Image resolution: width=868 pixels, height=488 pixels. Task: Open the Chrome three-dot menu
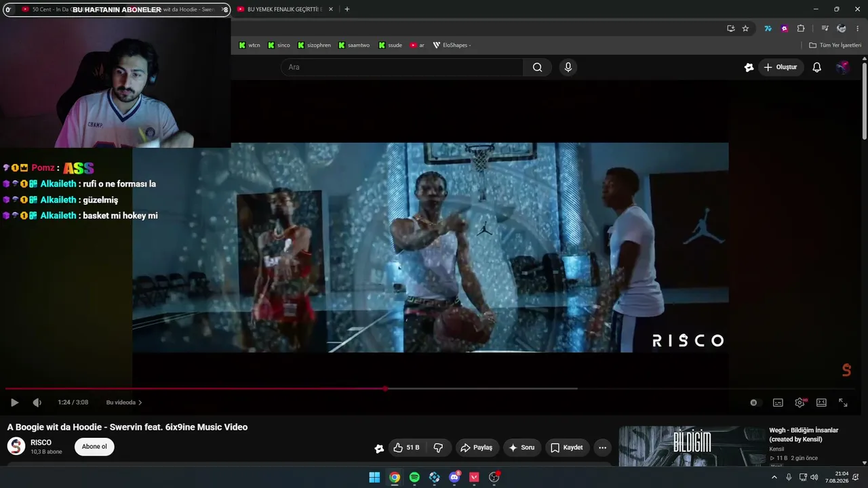[857, 28]
